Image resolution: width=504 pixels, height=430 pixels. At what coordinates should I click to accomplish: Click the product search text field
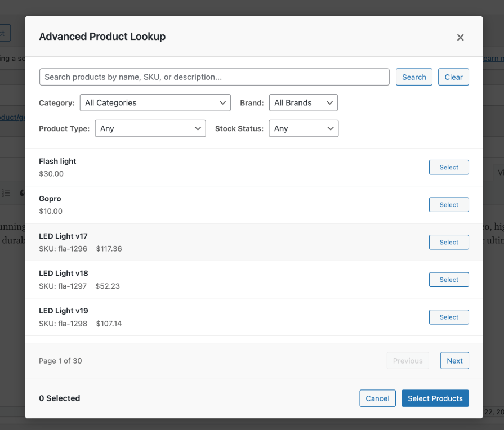point(214,77)
